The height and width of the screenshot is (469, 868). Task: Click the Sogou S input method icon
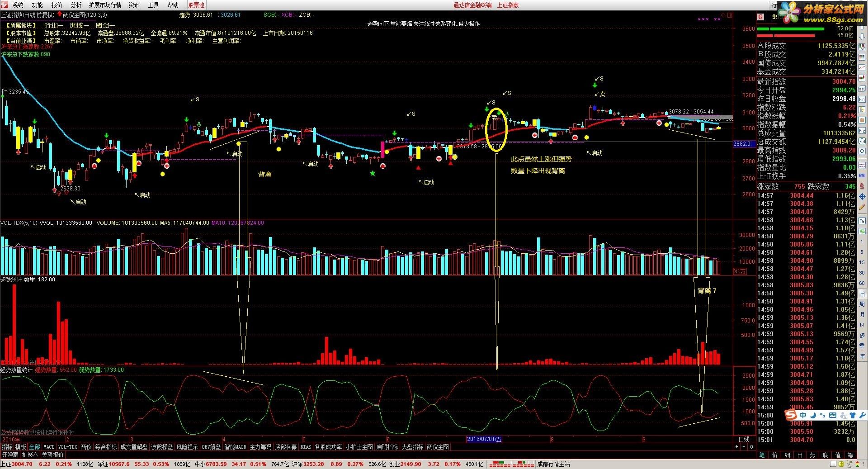(791, 415)
